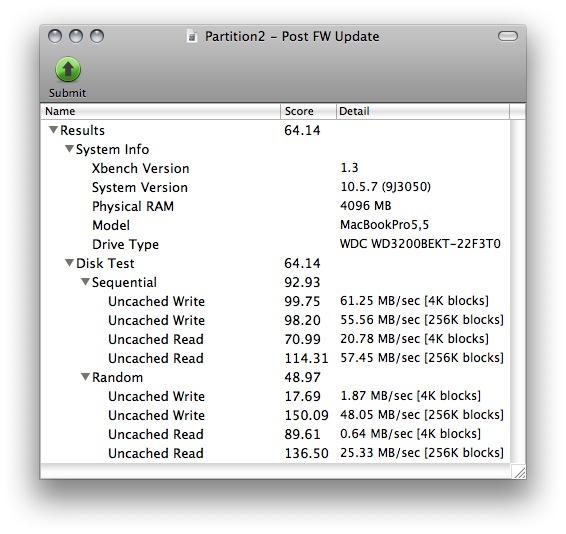Collapse the System Info disclosure triangle
Image resolution: width=566 pixels, height=534 pixels.
[69, 148]
